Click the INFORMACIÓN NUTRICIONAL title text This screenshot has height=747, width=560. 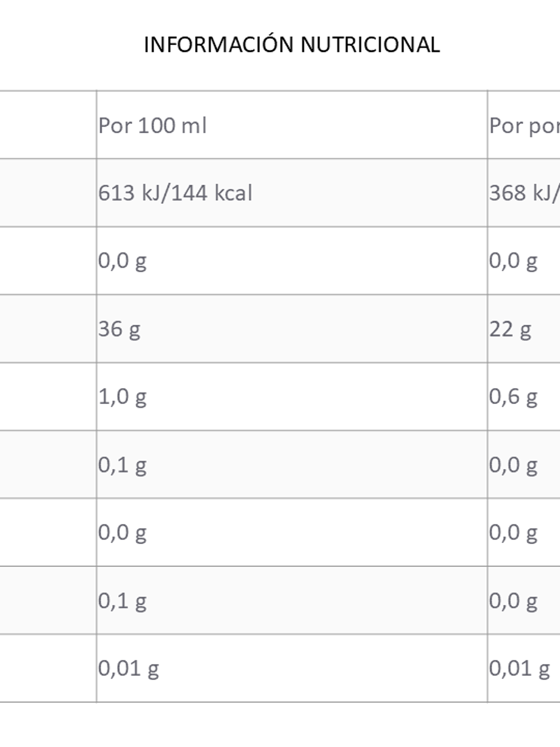[291, 45]
